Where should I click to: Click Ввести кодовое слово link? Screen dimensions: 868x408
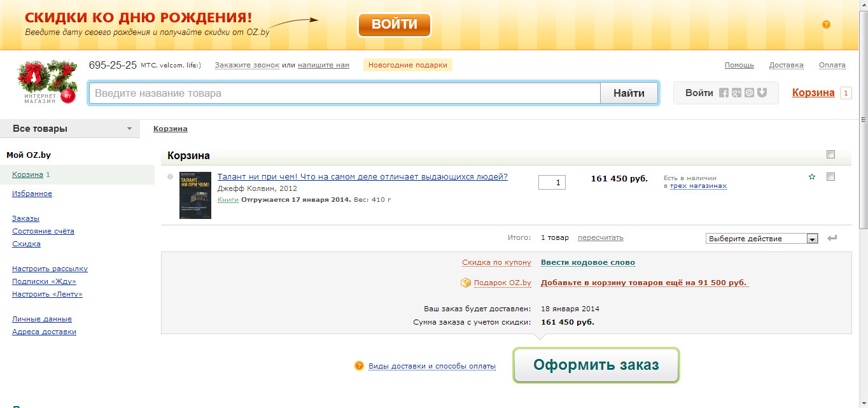tap(588, 262)
